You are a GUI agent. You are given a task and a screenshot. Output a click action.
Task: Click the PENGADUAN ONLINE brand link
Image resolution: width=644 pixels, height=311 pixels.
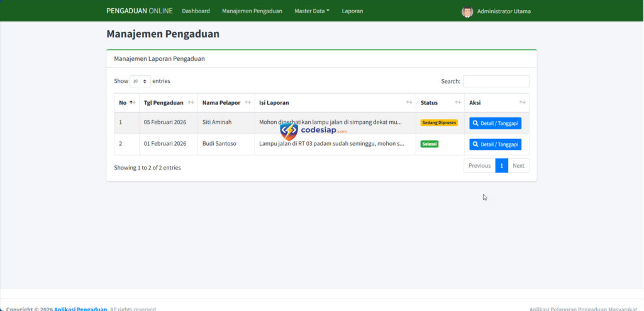pos(139,11)
